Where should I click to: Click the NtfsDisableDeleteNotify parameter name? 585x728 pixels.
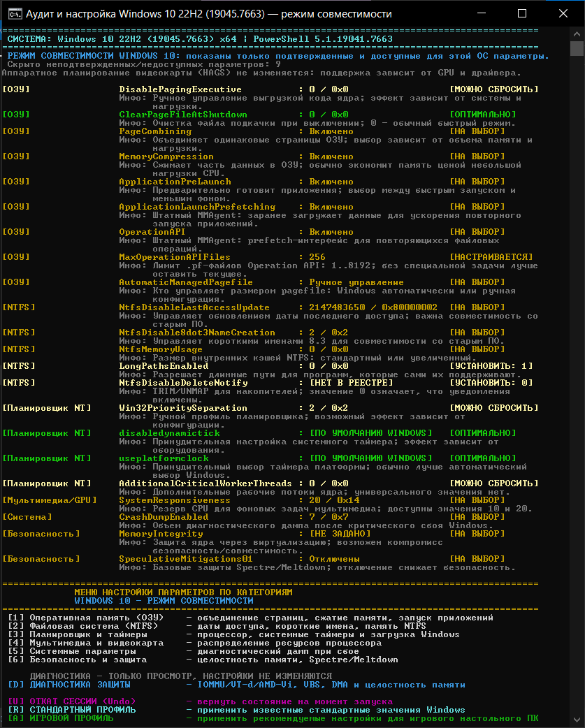click(x=183, y=383)
